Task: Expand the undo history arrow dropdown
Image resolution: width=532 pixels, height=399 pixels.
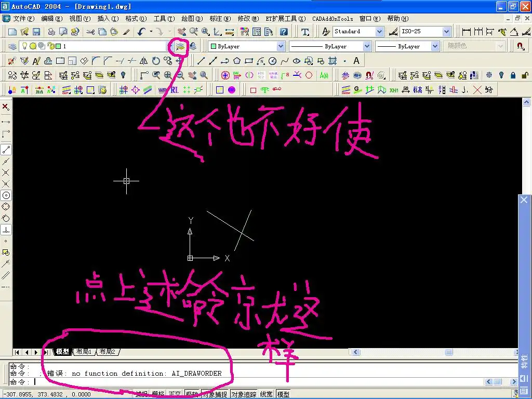Action: pos(151,32)
